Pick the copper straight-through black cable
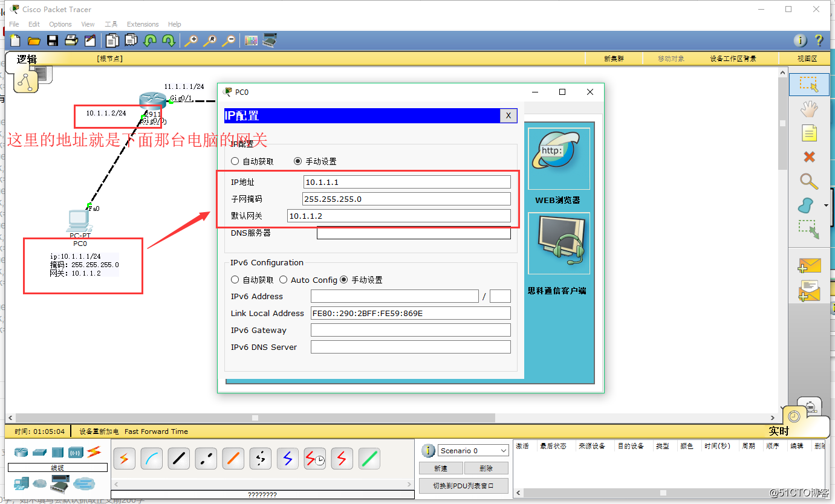 tap(179, 459)
